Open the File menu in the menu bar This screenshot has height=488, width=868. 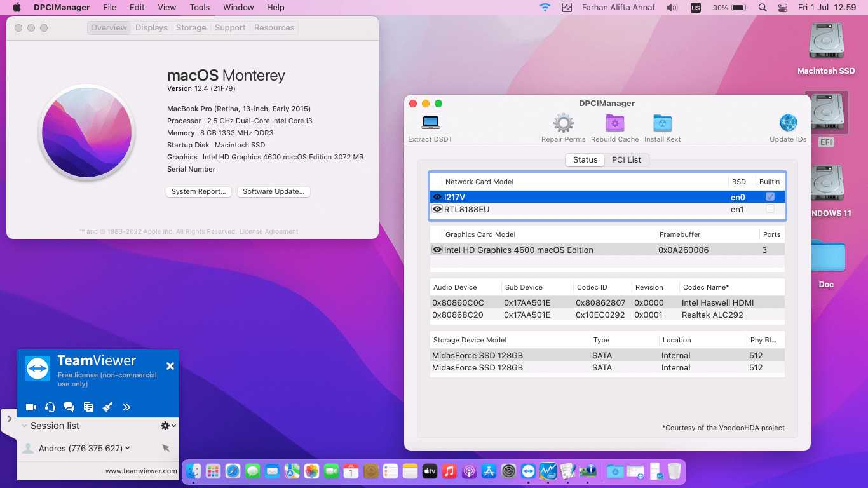110,8
